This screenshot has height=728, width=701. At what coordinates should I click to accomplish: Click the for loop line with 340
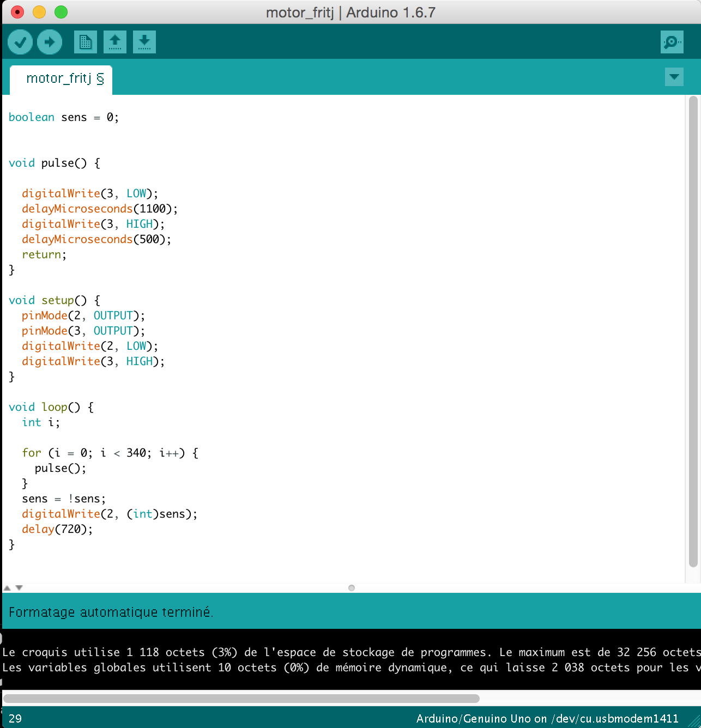click(110, 453)
